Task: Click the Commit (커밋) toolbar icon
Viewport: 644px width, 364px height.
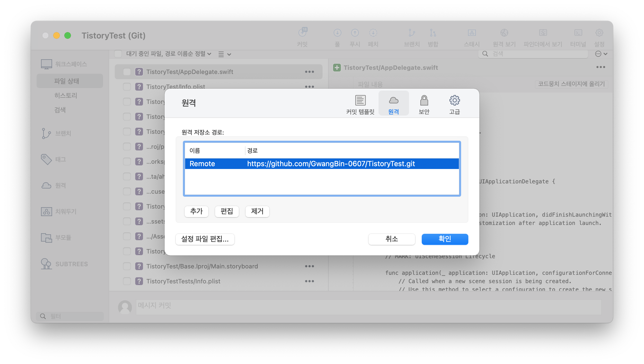Action: [302, 33]
